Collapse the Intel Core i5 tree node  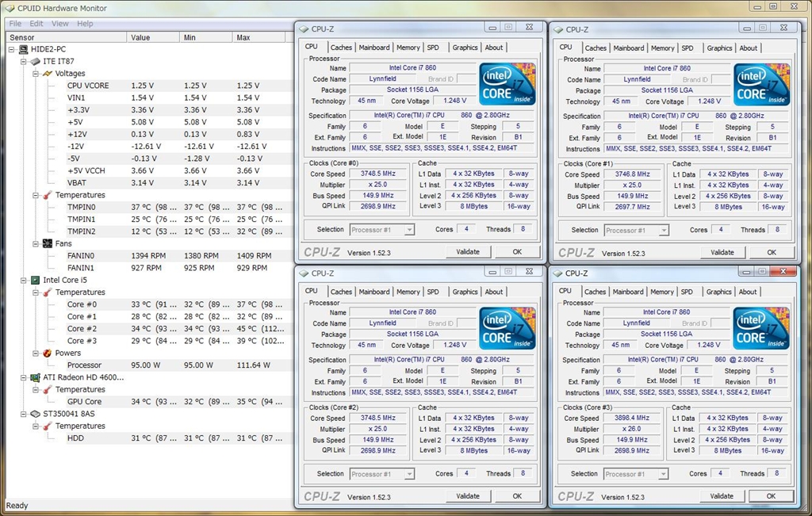(x=24, y=281)
